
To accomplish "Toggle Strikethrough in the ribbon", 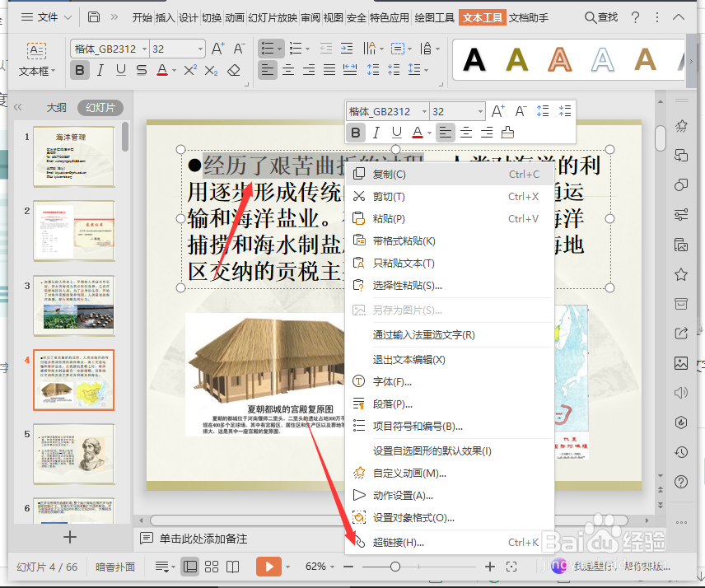I will click(x=141, y=70).
